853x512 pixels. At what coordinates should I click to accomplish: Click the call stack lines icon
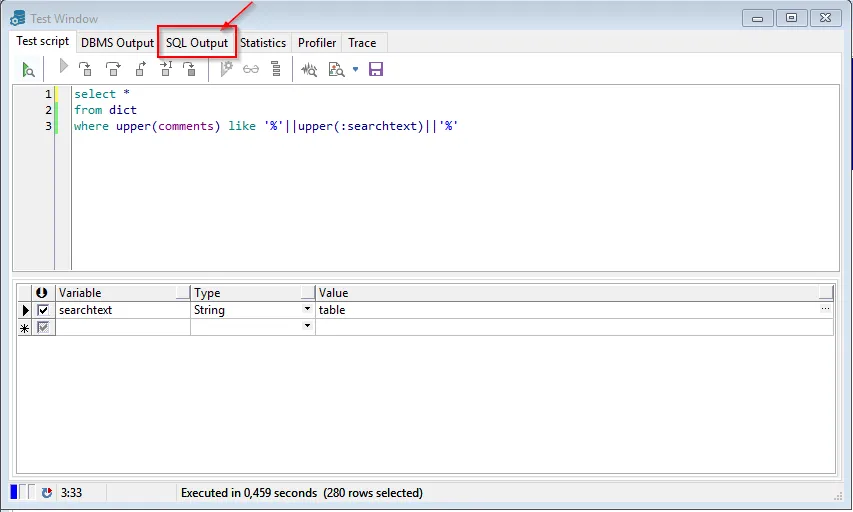(x=276, y=69)
